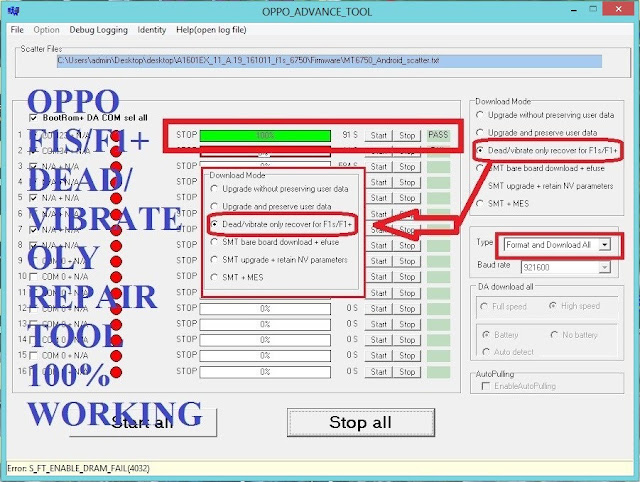Minimize the OPPO_ADVANCE_TOOL window

pyautogui.click(x=574, y=10)
